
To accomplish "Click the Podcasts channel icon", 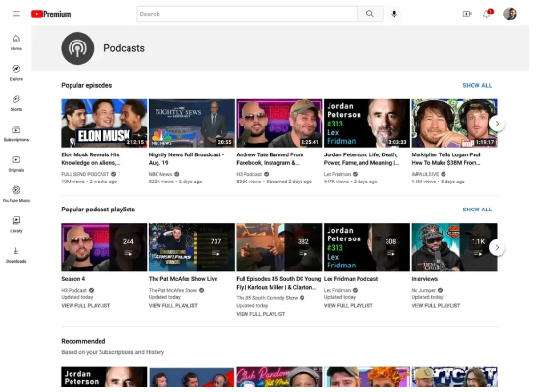I will (x=77, y=48).
